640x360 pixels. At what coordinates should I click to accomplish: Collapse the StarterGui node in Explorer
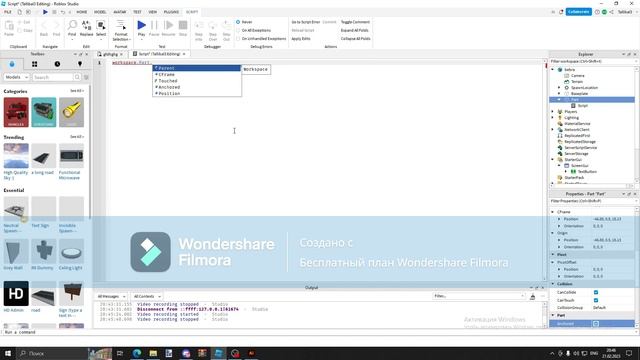[x=553, y=160]
